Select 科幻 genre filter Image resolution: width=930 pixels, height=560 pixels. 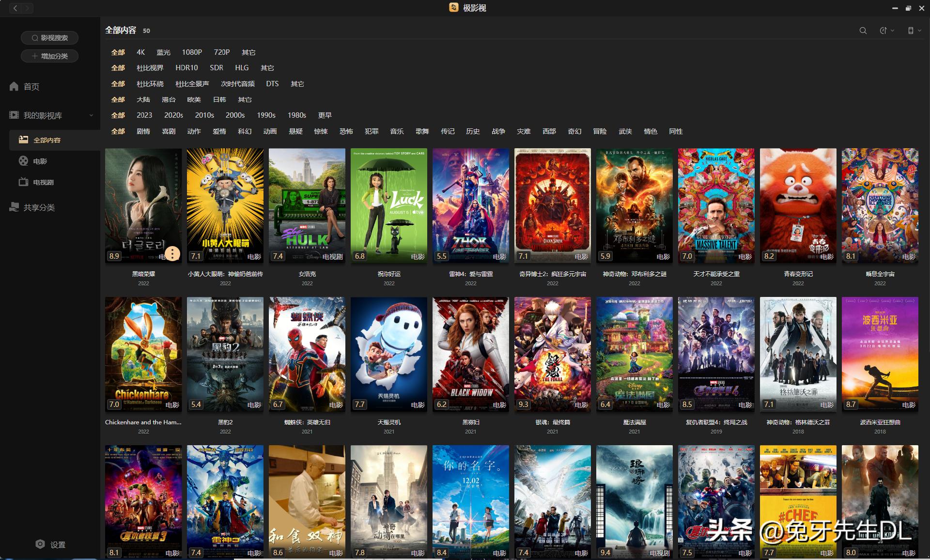point(245,131)
